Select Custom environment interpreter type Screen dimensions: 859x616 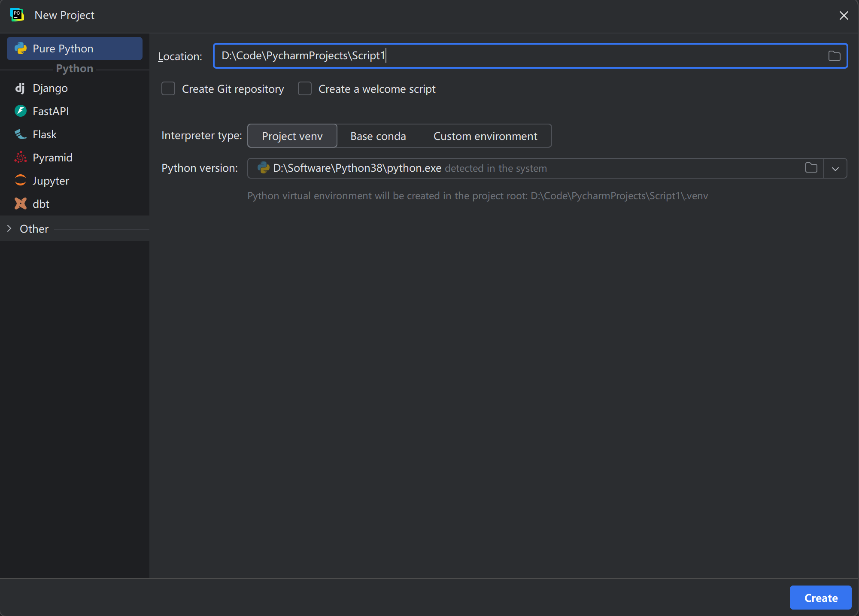coord(485,136)
